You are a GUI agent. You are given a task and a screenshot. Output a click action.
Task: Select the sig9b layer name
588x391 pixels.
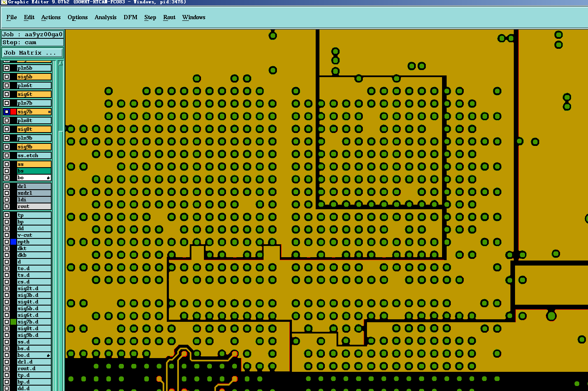pyautogui.click(x=34, y=147)
